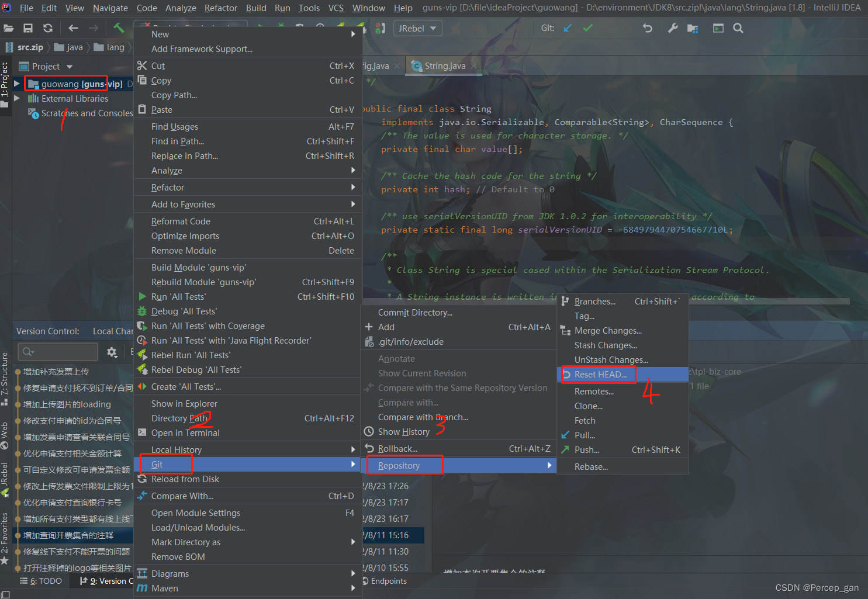This screenshot has width=868, height=599.
Task: Expand the External Libraries tree node
Action: (17, 98)
